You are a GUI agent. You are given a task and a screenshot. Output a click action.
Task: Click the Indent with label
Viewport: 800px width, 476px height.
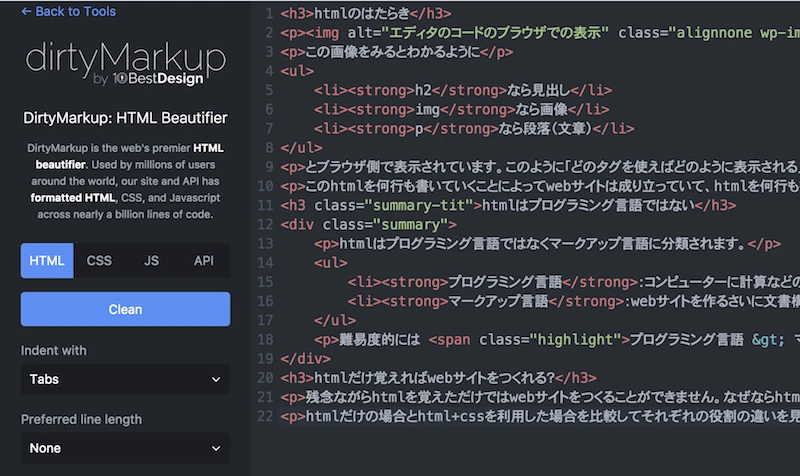coord(54,350)
